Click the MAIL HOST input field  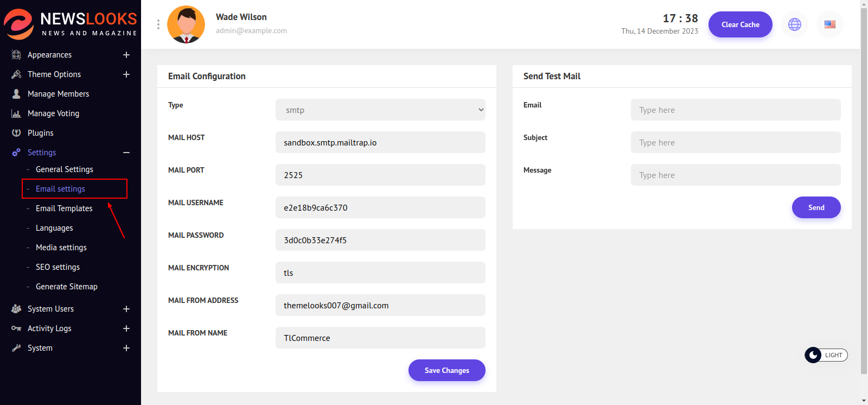point(380,142)
